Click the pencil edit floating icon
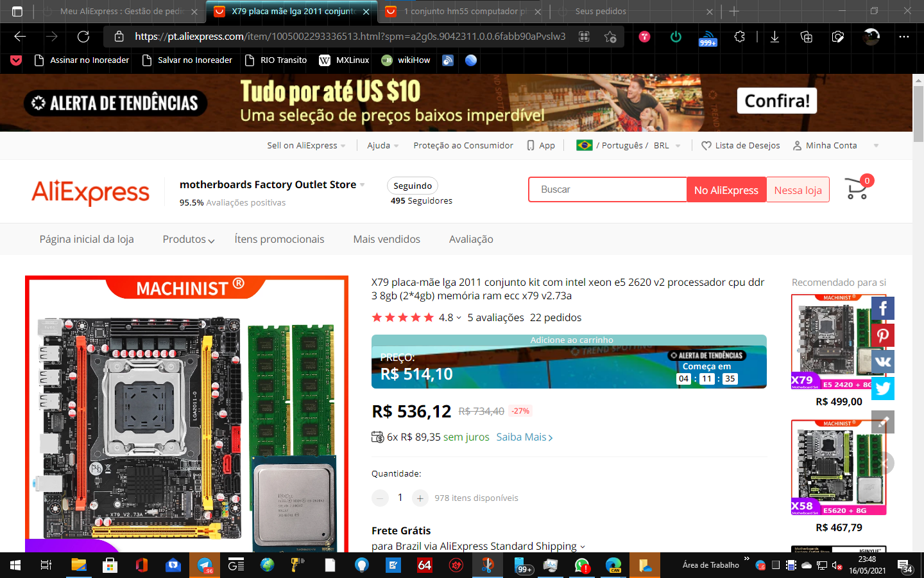 [x=883, y=422]
